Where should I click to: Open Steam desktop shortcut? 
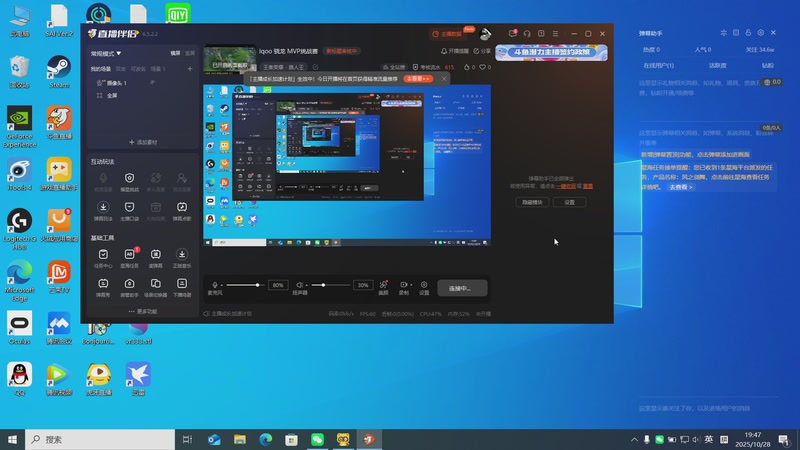[59, 71]
